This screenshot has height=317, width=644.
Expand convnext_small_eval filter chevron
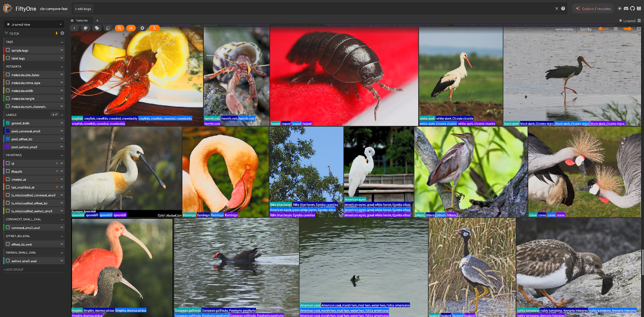point(62,228)
